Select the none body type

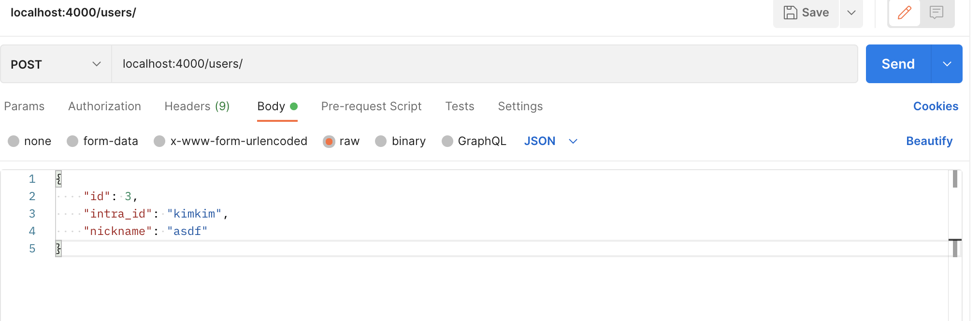tap(14, 141)
